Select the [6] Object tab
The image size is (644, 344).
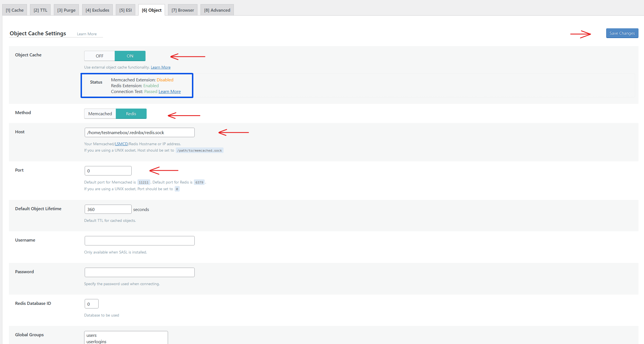[x=152, y=10]
